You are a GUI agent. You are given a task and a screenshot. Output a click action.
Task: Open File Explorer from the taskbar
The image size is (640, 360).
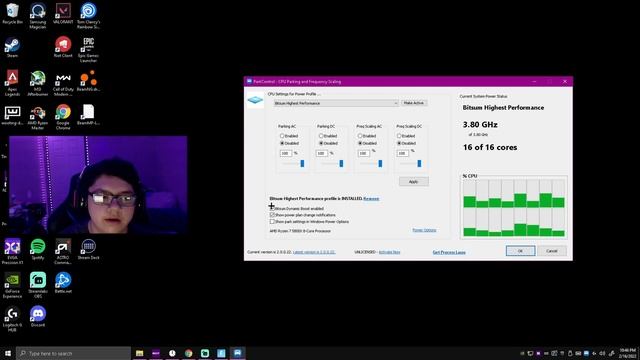click(x=140, y=353)
